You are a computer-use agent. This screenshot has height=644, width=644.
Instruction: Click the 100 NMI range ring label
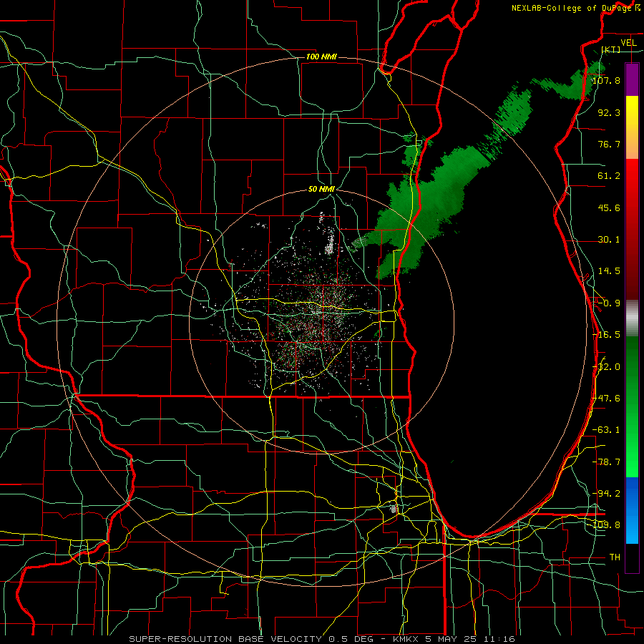[321, 57]
